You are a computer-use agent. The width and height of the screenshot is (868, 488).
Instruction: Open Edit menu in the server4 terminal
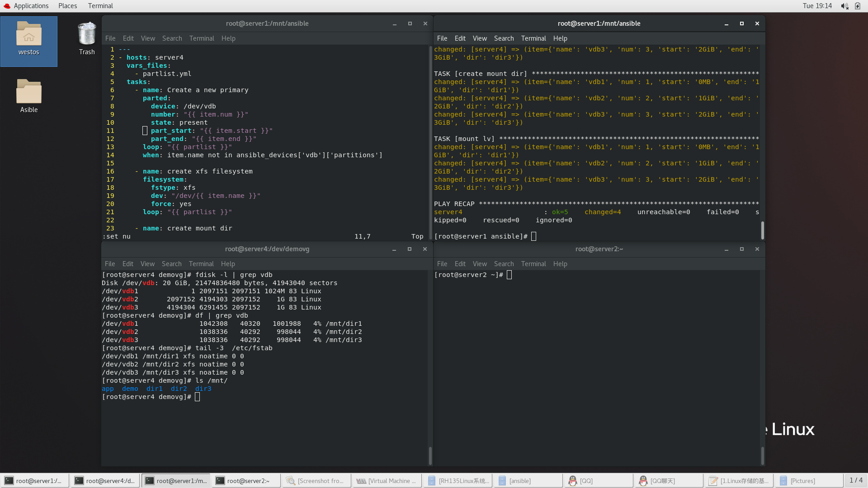[x=127, y=264]
